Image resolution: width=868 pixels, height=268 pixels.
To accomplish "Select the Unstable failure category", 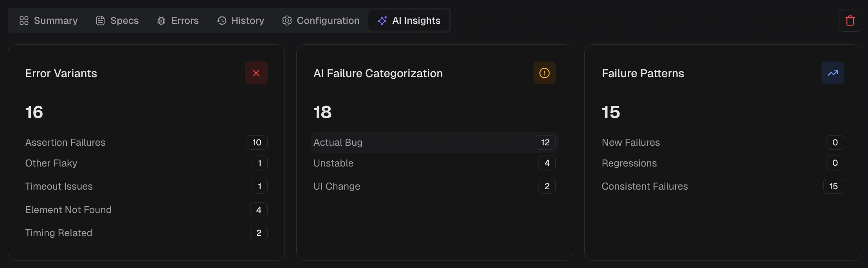I will [434, 163].
